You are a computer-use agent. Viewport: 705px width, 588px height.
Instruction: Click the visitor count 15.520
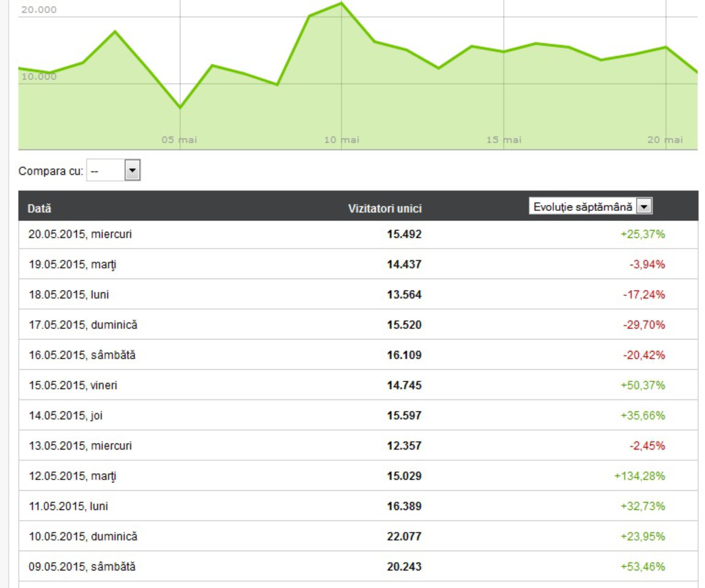(x=404, y=325)
